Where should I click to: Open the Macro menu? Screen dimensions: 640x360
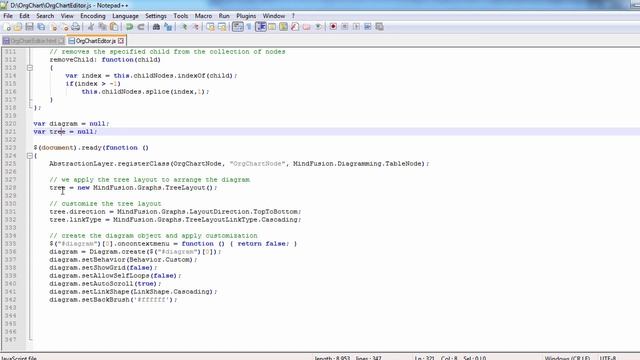tap(203, 16)
